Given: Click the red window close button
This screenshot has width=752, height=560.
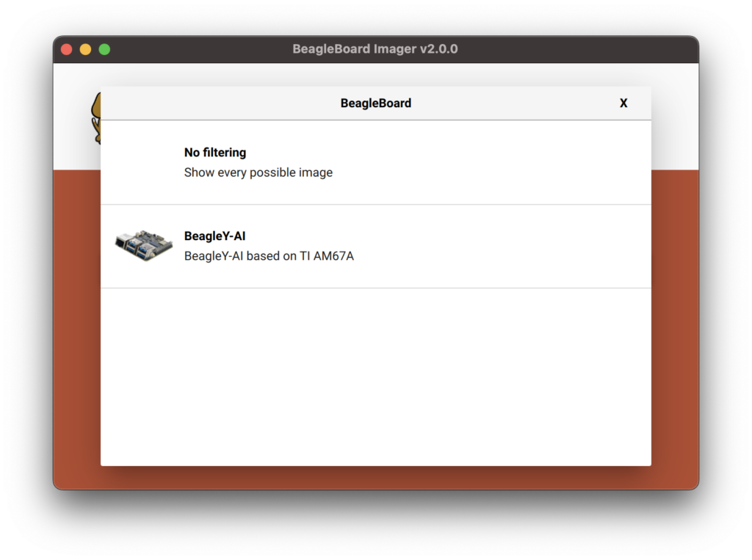Looking at the screenshot, I should pyautogui.click(x=67, y=49).
